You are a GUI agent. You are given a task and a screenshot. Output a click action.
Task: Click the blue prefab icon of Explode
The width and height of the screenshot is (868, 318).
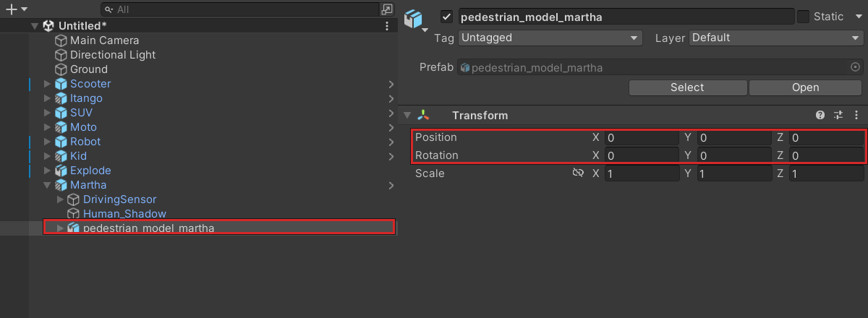pyautogui.click(x=61, y=171)
